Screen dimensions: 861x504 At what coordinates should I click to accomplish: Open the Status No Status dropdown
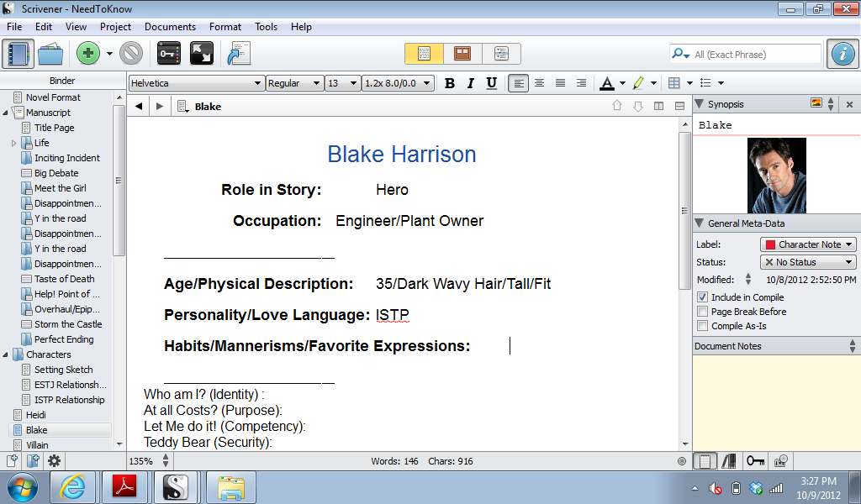[808, 262]
